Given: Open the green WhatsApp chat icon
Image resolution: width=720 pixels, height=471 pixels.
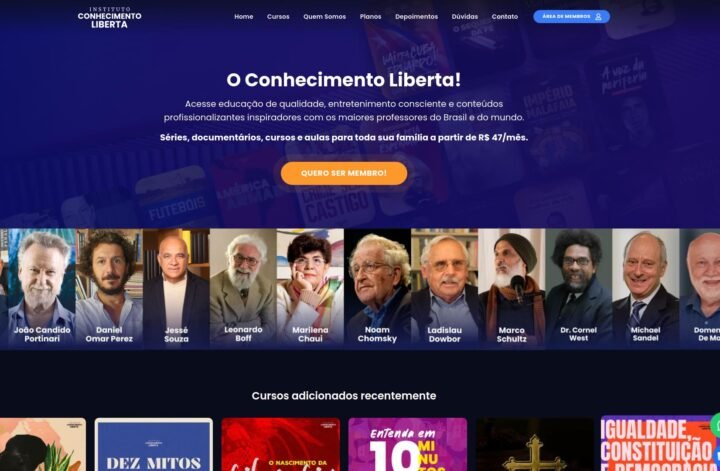Looking at the screenshot, I should point(715,425).
